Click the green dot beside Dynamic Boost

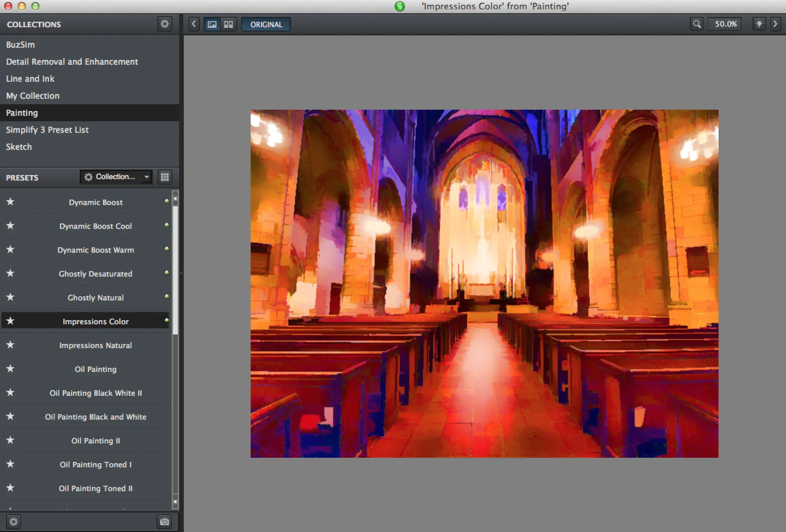pos(167,201)
